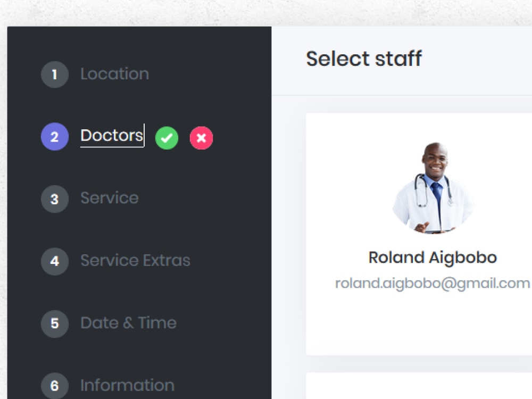Select step 3 number circle
532x399 pixels.
55,199
